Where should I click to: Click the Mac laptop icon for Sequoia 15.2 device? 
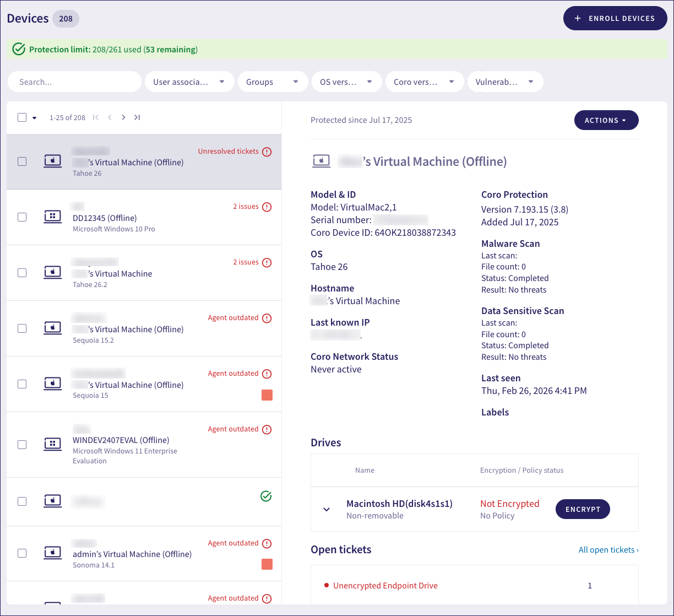tap(53, 328)
